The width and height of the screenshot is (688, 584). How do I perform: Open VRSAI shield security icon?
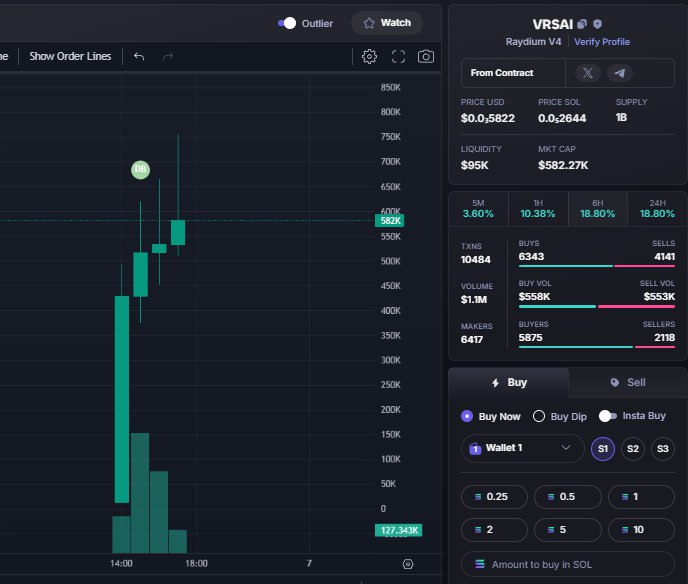597,24
